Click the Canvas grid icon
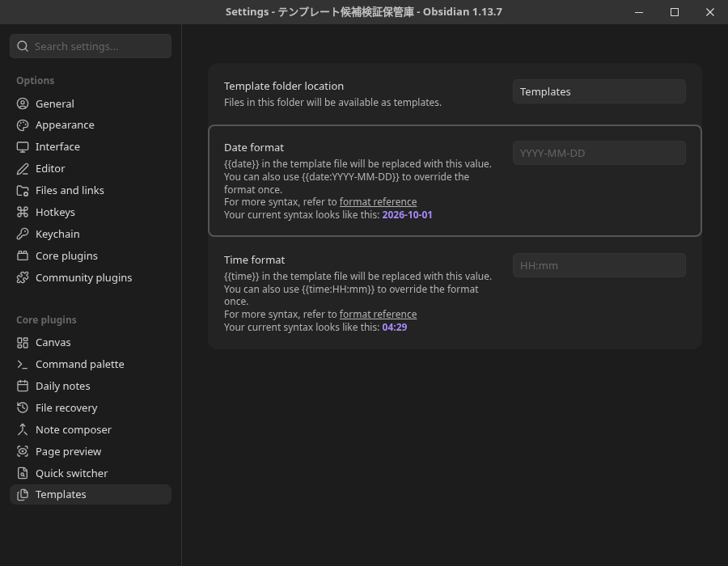The height and width of the screenshot is (566, 728). pos(23,343)
